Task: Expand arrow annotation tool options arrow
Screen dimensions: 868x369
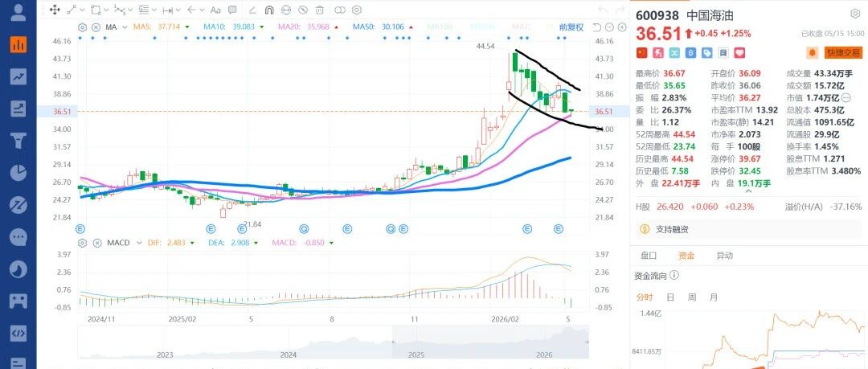Action: pyautogui.click(x=203, y=10)
